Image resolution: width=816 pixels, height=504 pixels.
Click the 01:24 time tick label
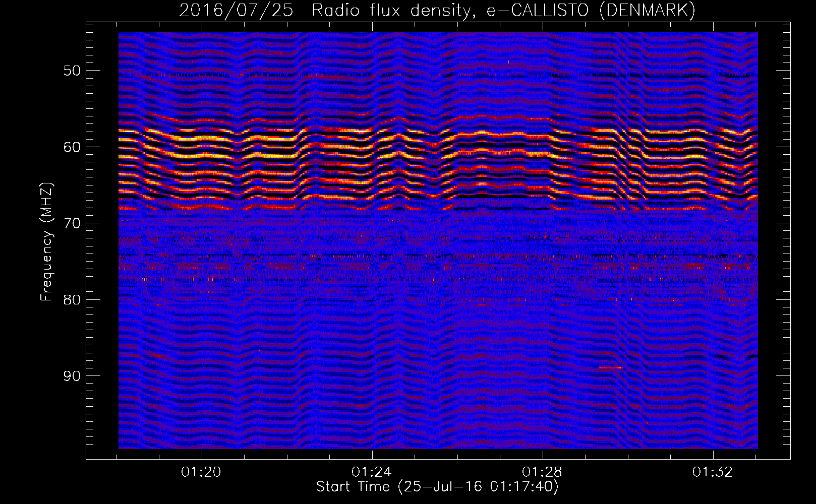pyautogui.click(x=372, y=472)
